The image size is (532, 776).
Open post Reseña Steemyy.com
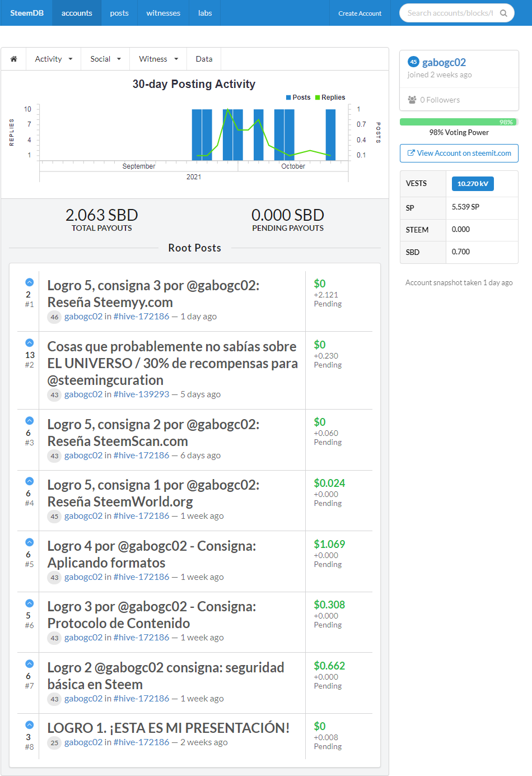(153, 294)
